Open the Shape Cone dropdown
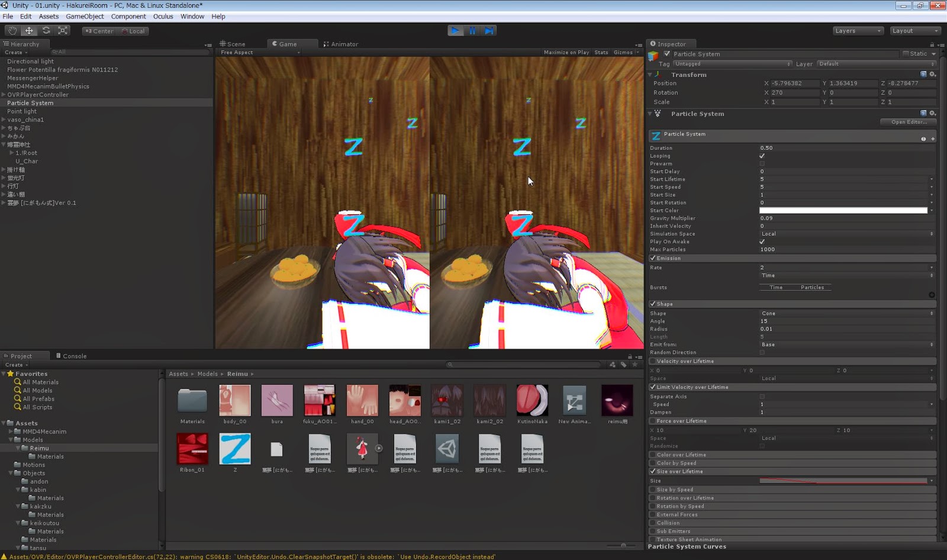 (x=847, y=313)
